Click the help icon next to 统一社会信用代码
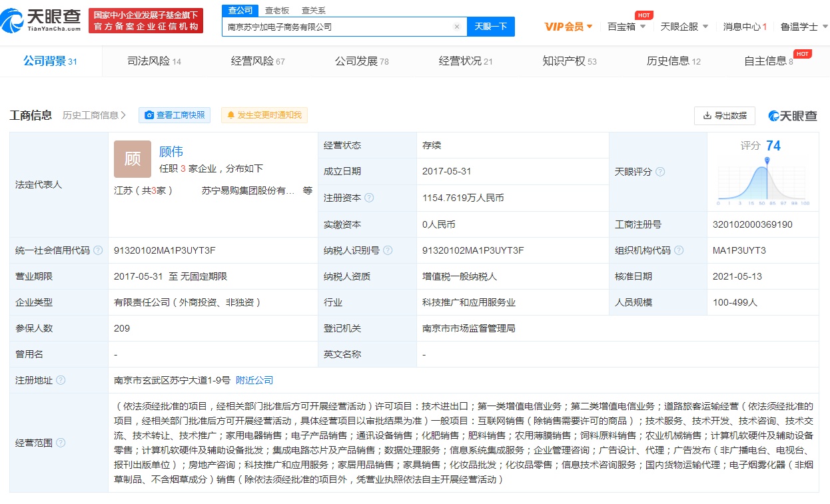Screen dimensions: 830x504 tap(98, 250)
